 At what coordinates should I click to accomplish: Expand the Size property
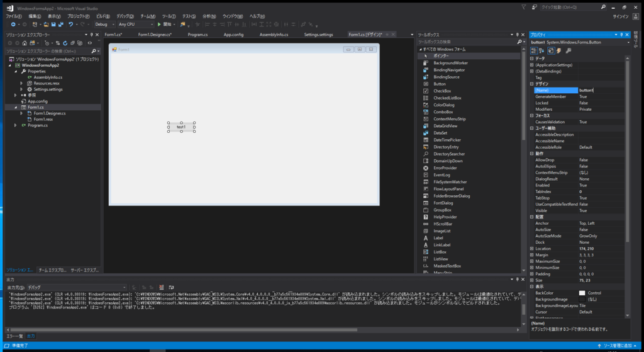click(x=532, y=280)
